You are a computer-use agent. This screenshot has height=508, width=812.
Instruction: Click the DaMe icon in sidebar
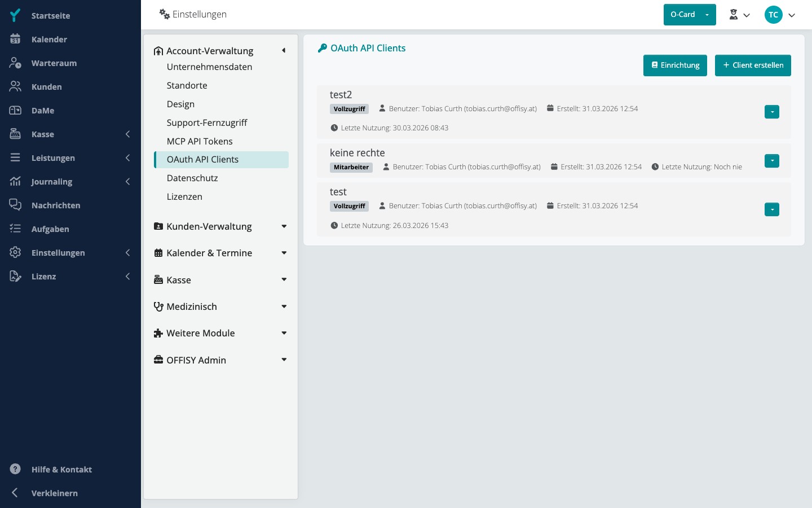(x=15, y=110)
